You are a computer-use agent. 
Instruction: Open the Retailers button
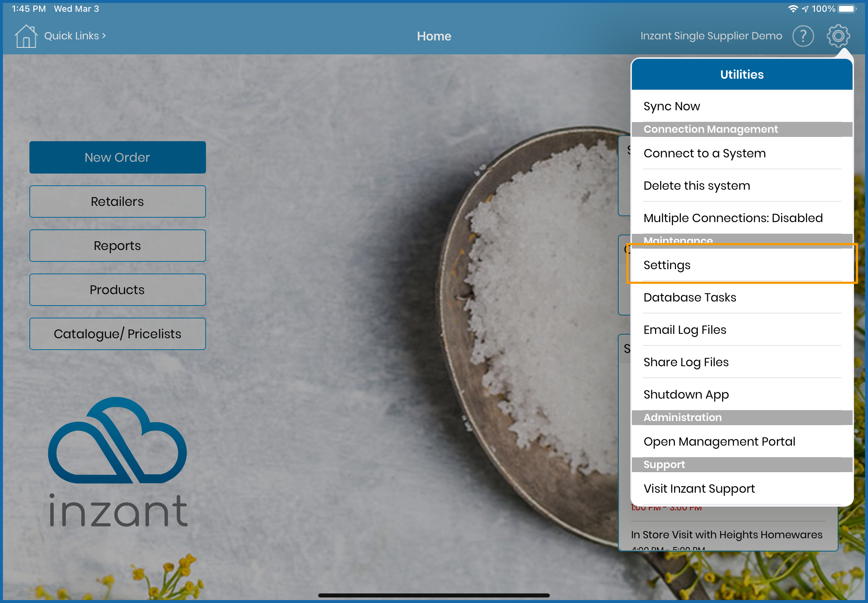118,201
